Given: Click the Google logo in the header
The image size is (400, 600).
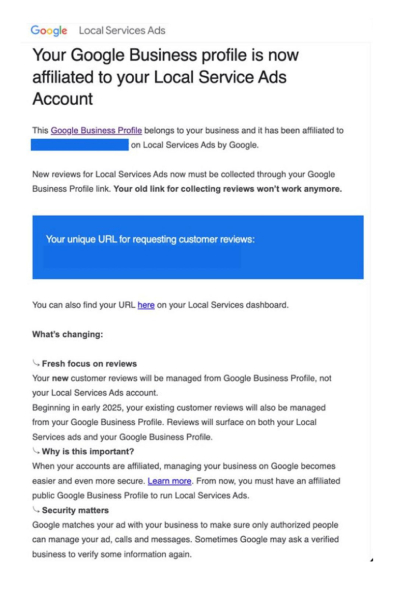Looking at the screenshot, I should (x=49, y=30).
